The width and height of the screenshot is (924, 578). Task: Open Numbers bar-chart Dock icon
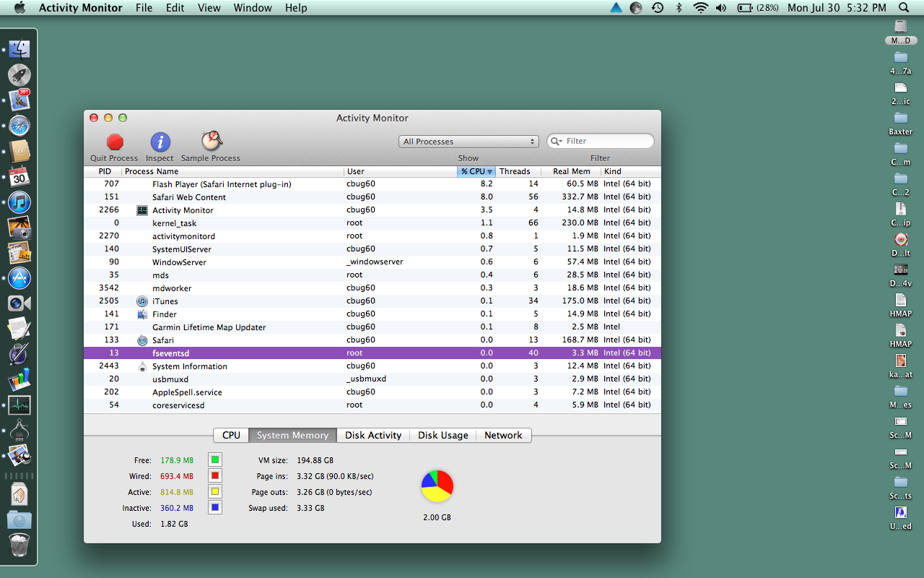[x=19, y=379]
